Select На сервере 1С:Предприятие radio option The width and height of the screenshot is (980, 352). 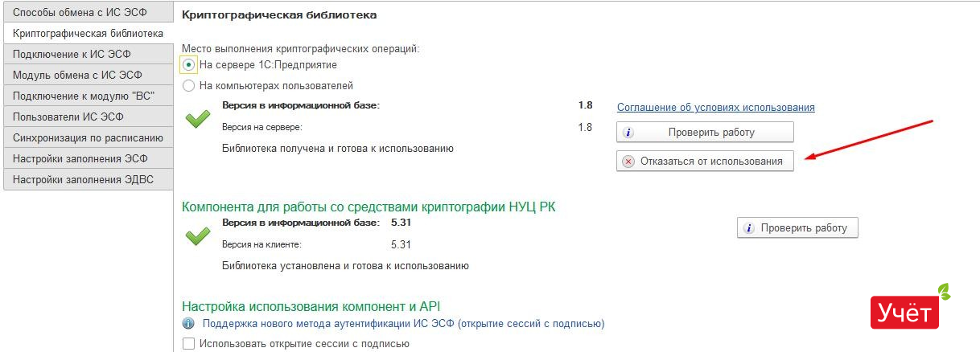pyautogui.click(x=189, y=64)
